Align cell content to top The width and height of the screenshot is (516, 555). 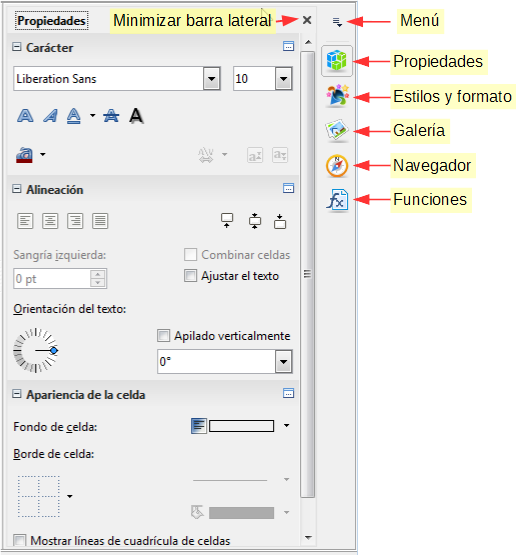(227, 221)
